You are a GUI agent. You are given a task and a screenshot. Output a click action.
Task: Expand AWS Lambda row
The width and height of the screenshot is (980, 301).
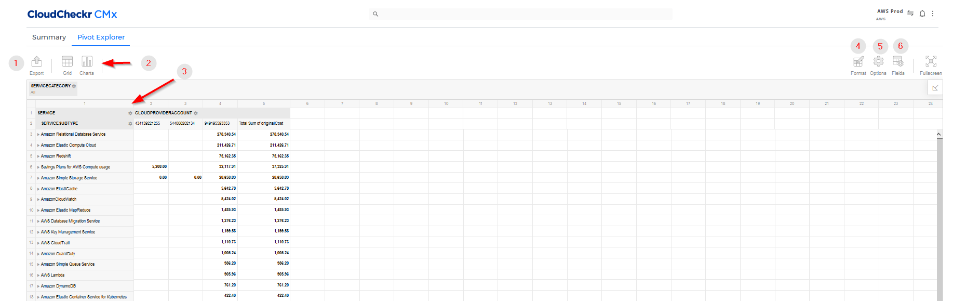[38, 275]
